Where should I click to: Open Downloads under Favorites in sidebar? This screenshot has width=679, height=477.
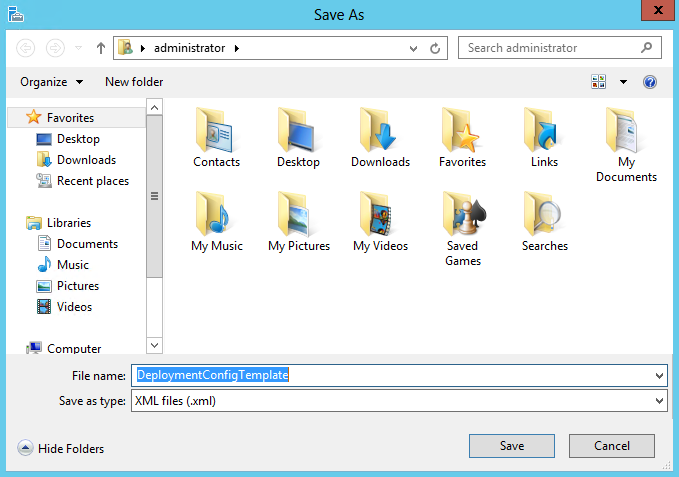click(x=76, y=160)
